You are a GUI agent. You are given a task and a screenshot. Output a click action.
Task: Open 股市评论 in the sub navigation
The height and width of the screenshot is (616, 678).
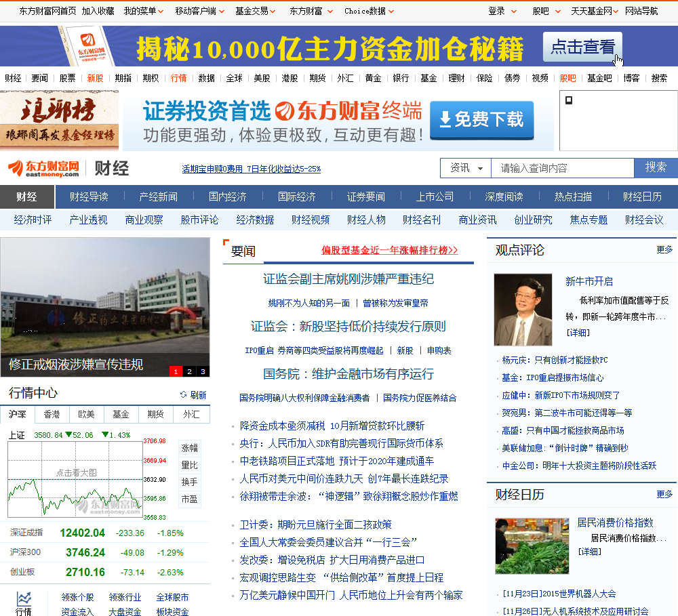click(x=200, y=220)
